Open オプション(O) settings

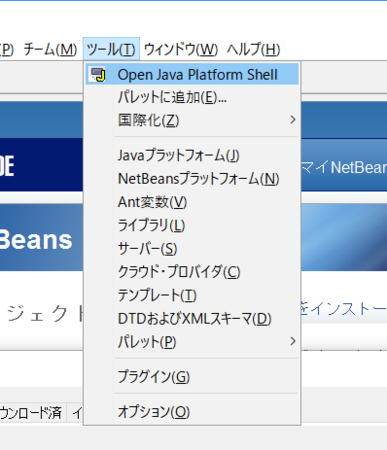pos(192,412)
